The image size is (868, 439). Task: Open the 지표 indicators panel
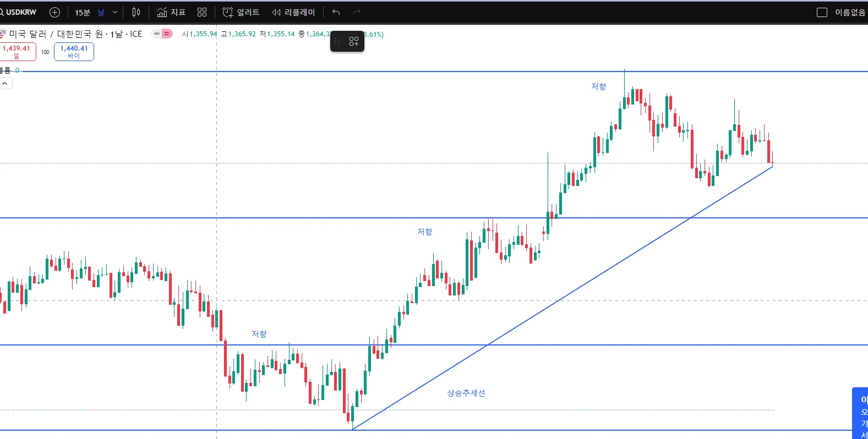click(x=171, y=12)
